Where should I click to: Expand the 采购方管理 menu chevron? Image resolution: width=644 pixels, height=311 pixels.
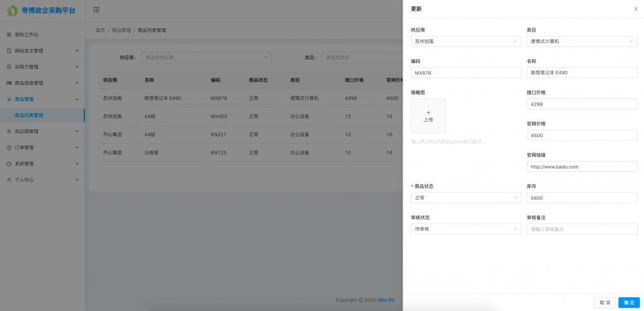coord(77,67)
